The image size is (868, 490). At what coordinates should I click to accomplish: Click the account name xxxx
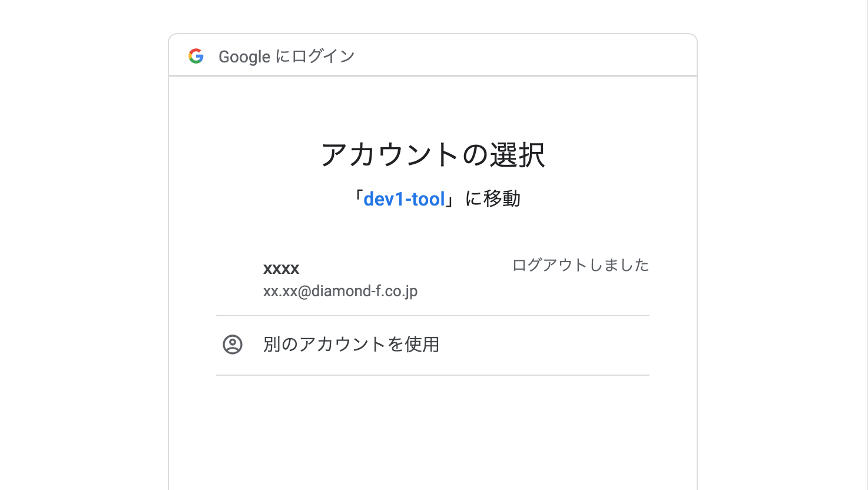pyautogui.click(x=281, y=269)
